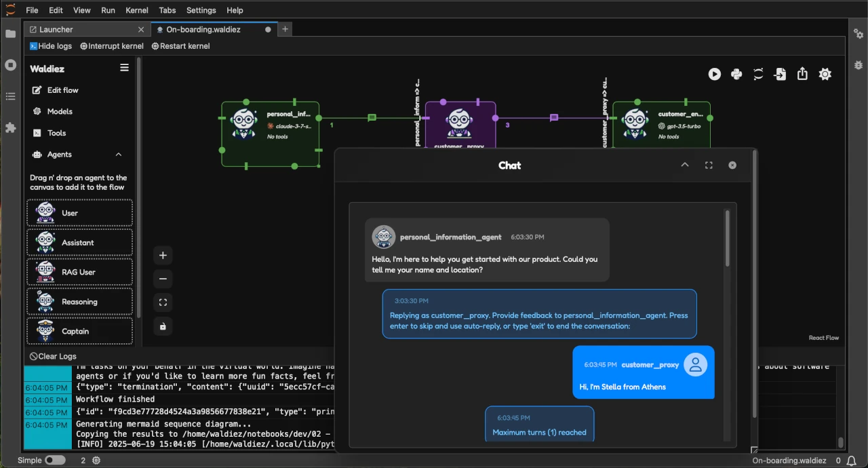Collapse the Chat panel with its chevron
The width and height of the screenshot is (868, 468).
684,165
